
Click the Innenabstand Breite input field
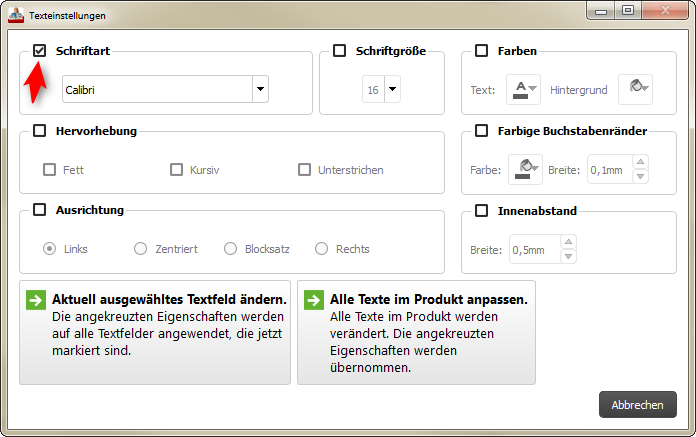[534, 249]
